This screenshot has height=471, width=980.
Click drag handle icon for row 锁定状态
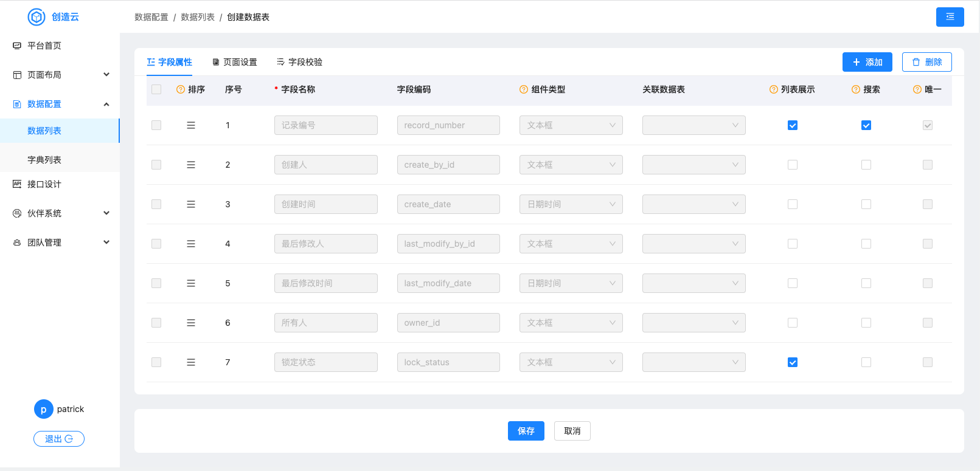pyautogui.click(x=191, y=362)
